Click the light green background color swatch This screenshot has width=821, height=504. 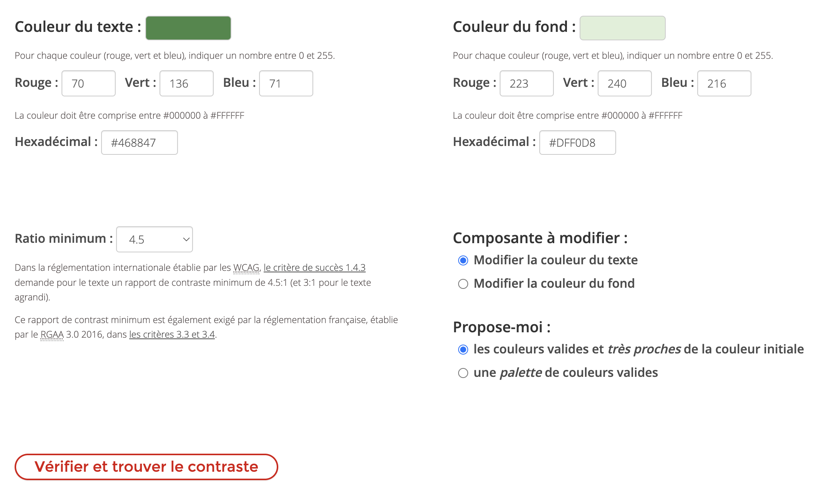(x=622, y=28)
